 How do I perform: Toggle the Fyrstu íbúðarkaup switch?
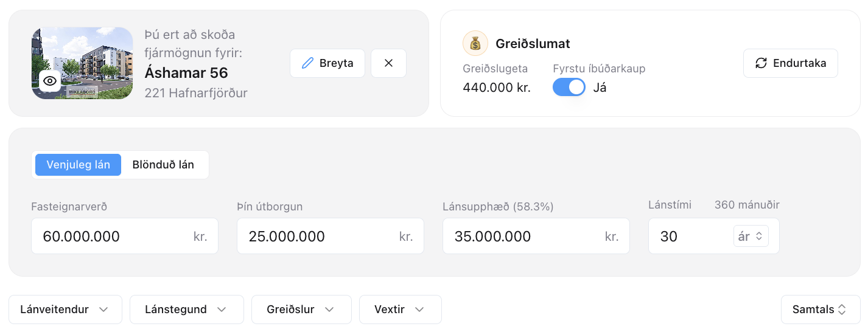pos(569,87)
